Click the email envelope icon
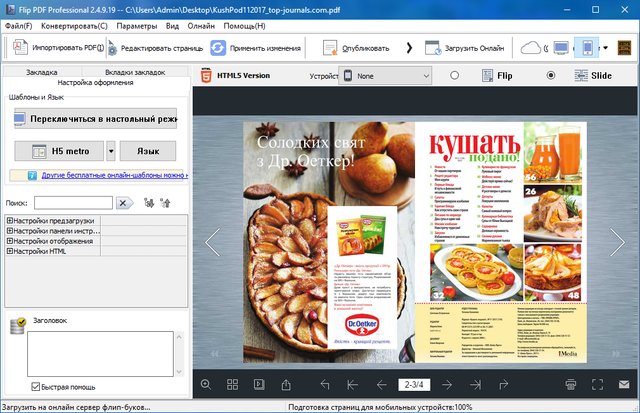The height and width of the screenshot is (413, 640). [626, 384]
